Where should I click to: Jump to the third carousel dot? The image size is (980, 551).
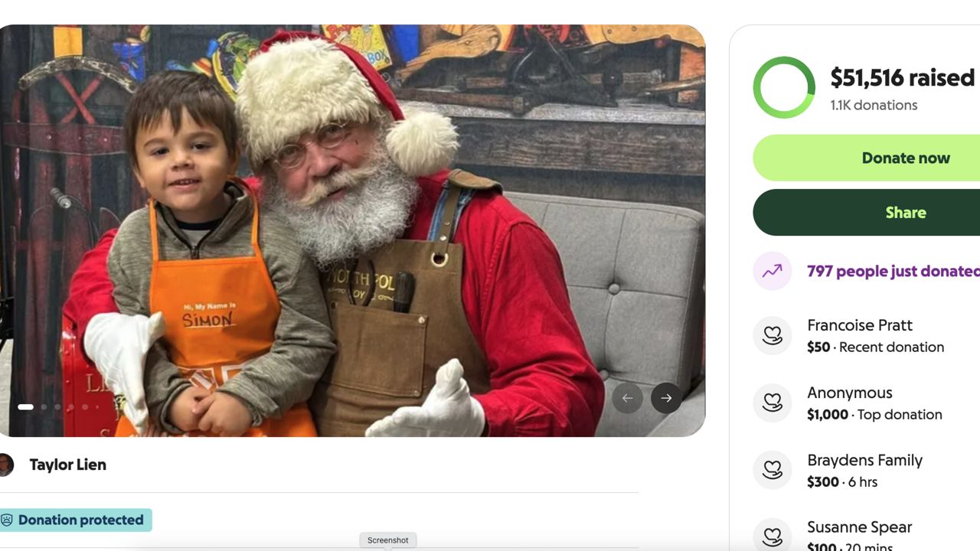57,407
